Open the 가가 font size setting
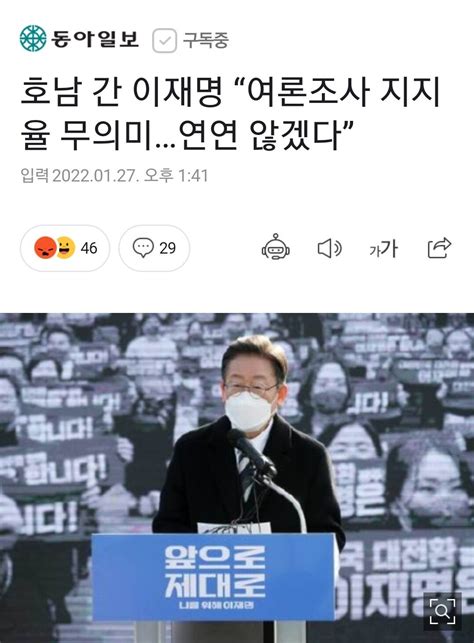The height and width of the screenshot is (643, 474). point(384,249)
